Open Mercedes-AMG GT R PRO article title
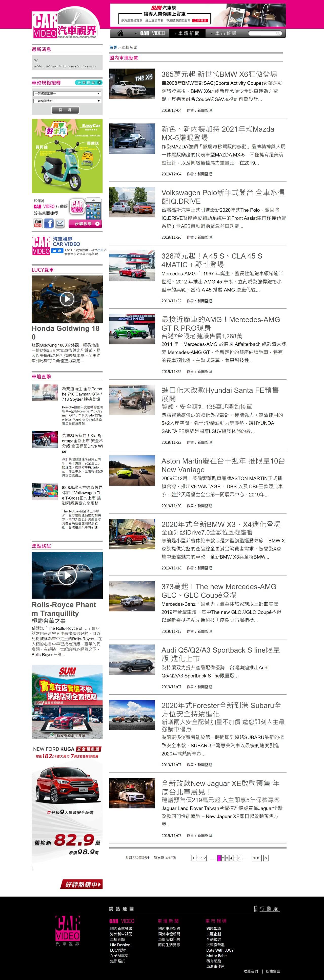Image resolution: width=324 pixels, height=980 pixels. tap(221, 323)
